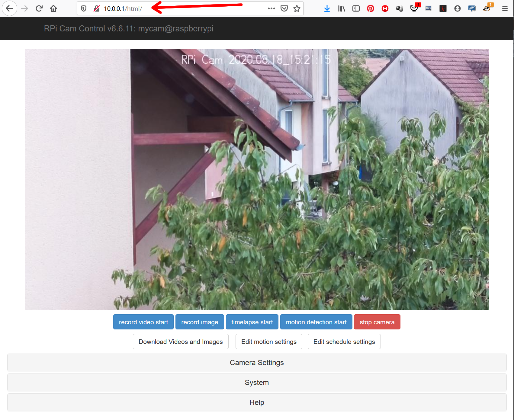Open Download Videos and Images
Screen dimensions: 514x420
coord(181,342)
